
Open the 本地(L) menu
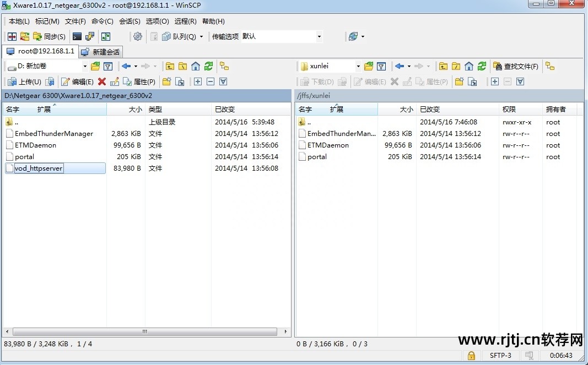pyautogui.click(x=19, y=21)
